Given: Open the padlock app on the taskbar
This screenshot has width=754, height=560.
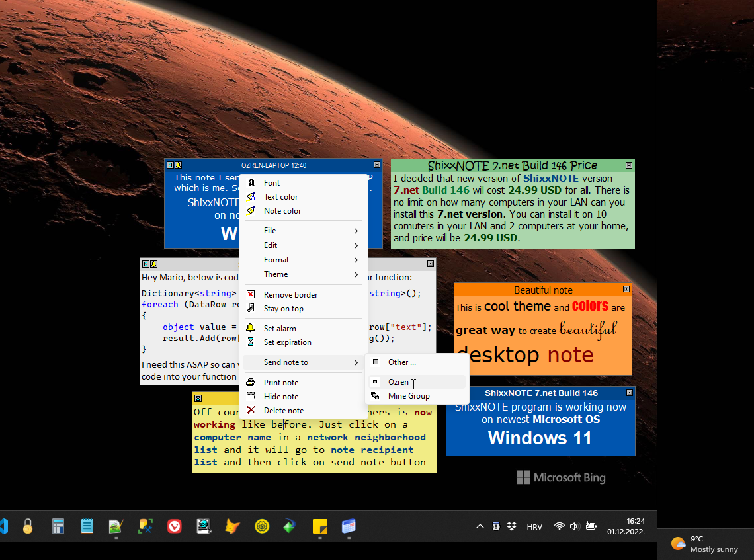Looking at the screenshot, I should click(28, 526).
